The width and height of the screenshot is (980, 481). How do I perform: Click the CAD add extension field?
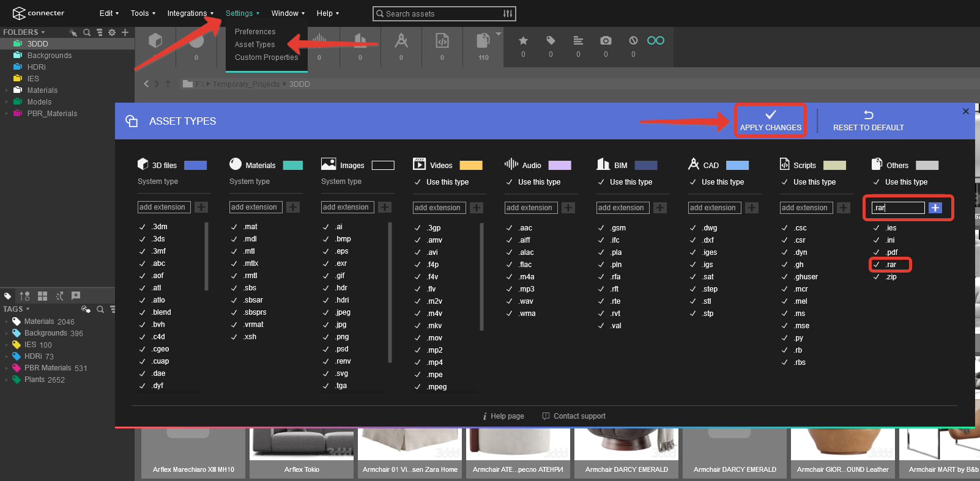pyautogui.click(x=714, y=208)
